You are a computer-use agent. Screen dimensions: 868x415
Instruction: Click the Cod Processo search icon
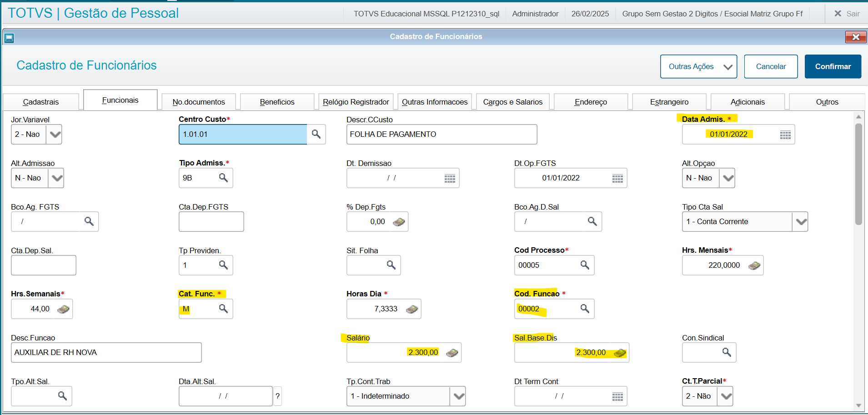[585, 265]
